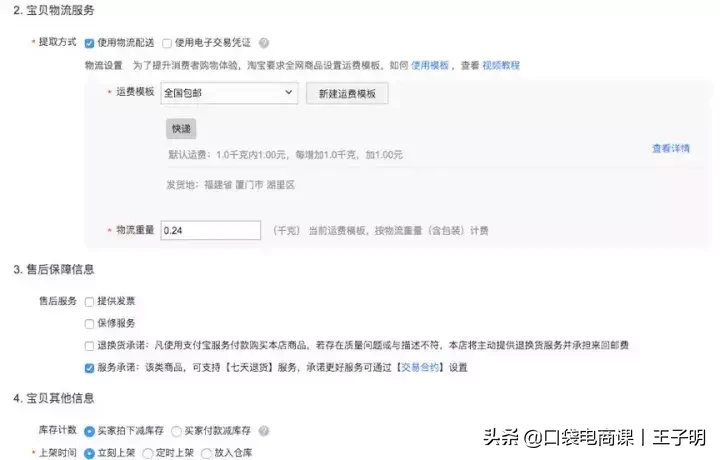
Task: Open 运费模板 dropdown showing 全国包邮
Action: pyautogui.click(x=229, y=93)
